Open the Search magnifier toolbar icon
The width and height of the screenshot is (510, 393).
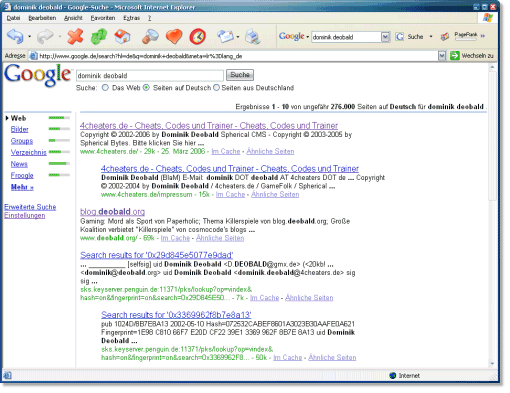point(150,36)
